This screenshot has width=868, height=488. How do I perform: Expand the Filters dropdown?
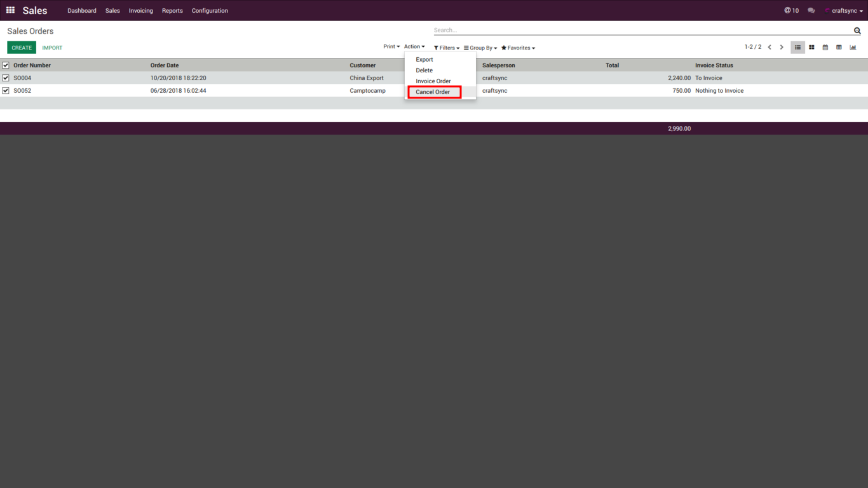pyautogui.click(x=447, y=48)
